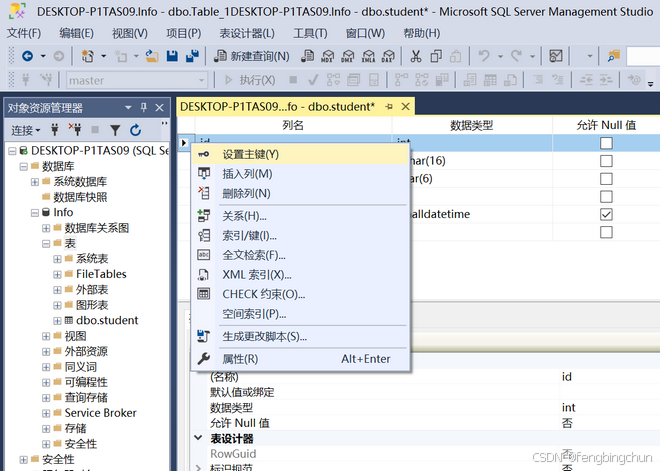
Task: Save the table with the save icon
Action: click(x=172, y=56)
